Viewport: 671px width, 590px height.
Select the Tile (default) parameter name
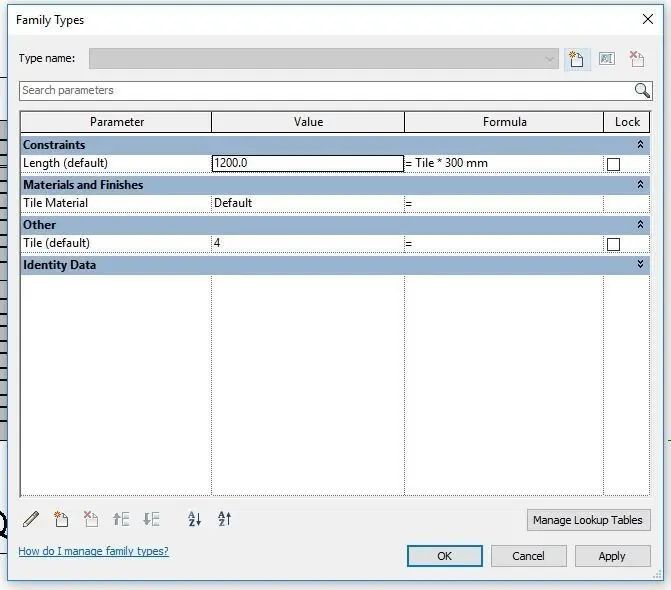56,243
